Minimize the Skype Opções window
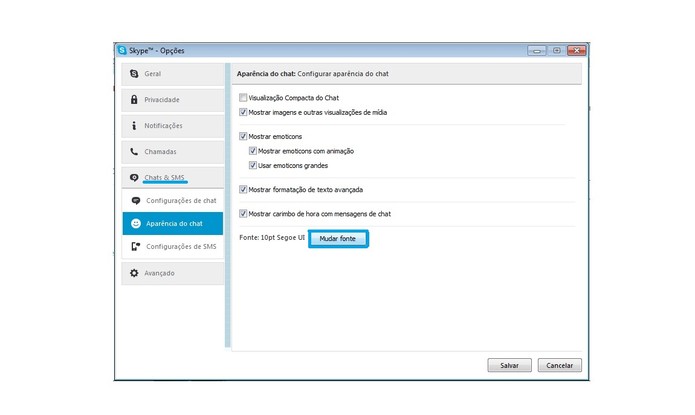 [537, 51]
